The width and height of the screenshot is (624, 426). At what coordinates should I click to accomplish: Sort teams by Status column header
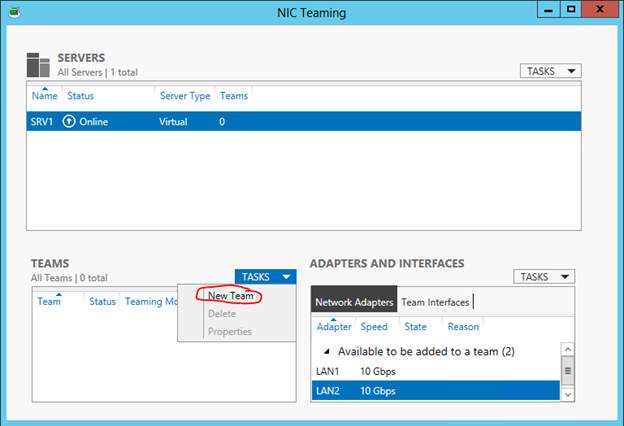[102, 301]
